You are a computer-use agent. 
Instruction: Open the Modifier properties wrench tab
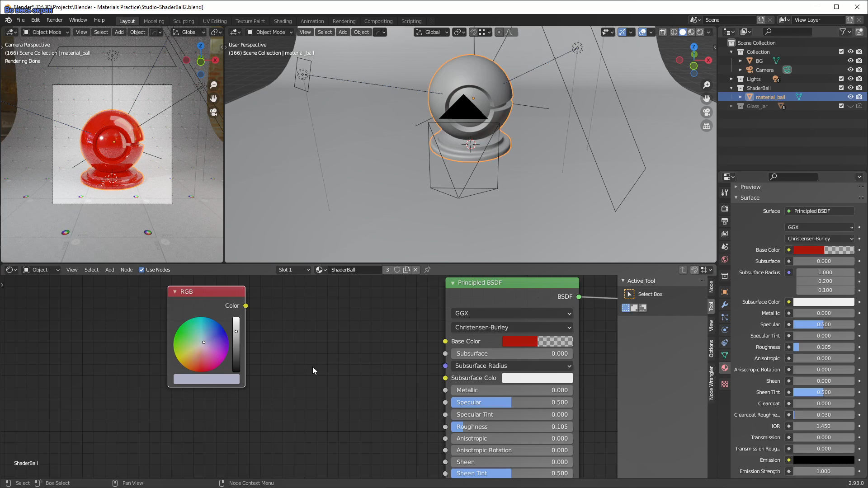tap(725, 305)
